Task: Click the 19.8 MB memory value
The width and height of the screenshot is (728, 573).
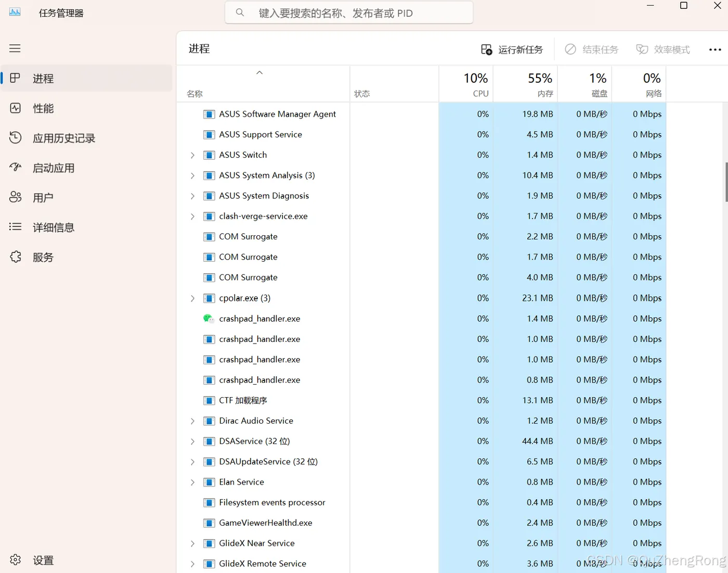Action: (537, 114)
